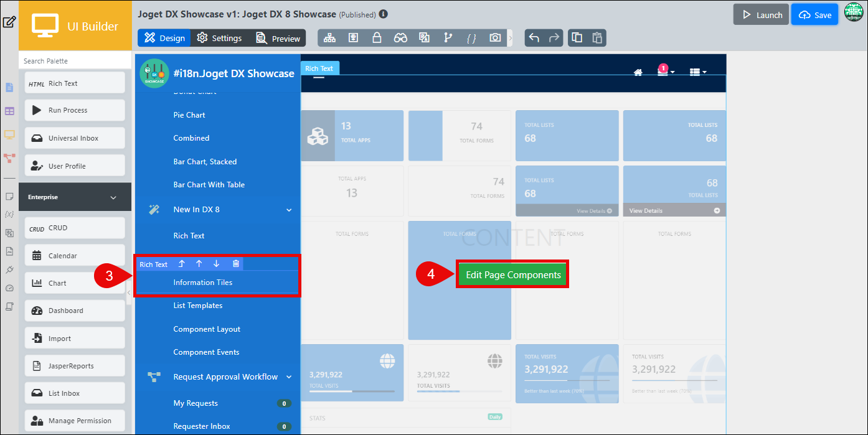Expand more toolbar icons with the chevron
This screenshot has height=435, width=868.
(x=511, y=38)
